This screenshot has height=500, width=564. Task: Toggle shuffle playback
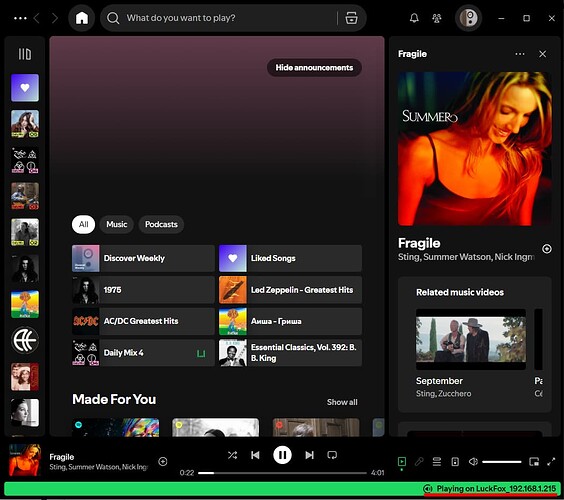coord(232,455)
